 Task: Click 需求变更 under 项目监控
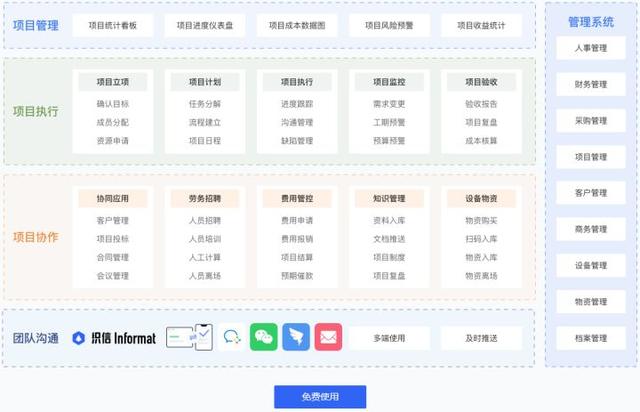pos(389,104)
